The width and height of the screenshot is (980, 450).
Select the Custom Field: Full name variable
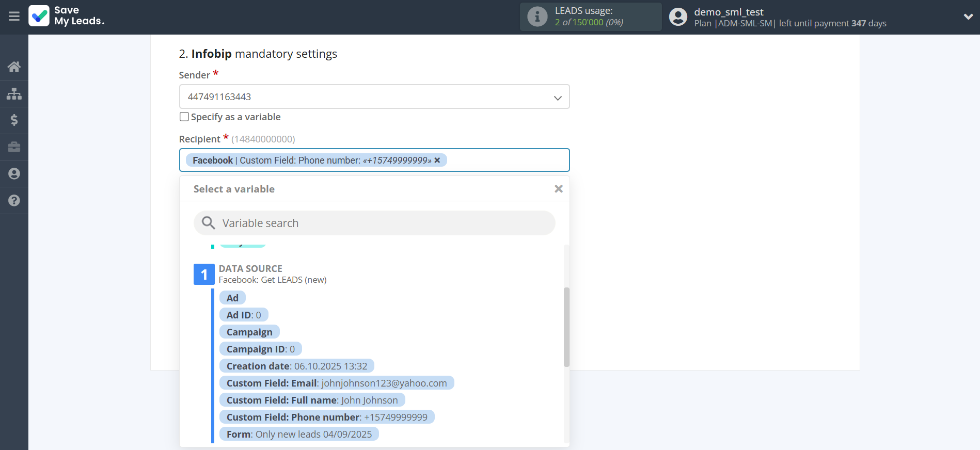coord(312,400)
